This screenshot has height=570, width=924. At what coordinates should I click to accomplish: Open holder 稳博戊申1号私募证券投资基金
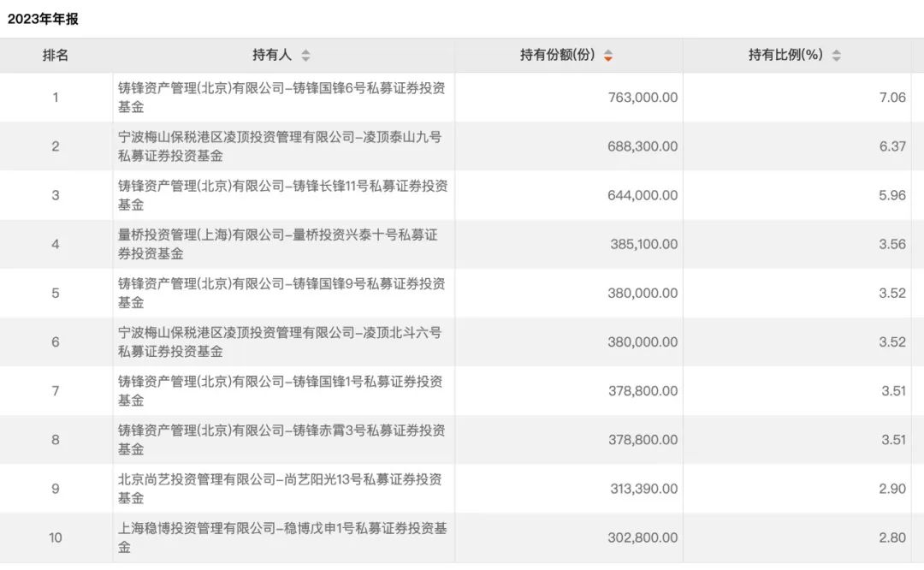(282, 537)
